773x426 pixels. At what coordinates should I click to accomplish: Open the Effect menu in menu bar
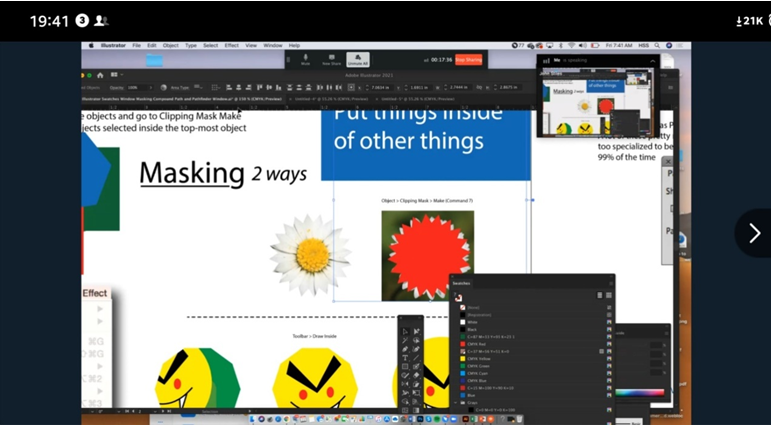click(x=231, y=45)
